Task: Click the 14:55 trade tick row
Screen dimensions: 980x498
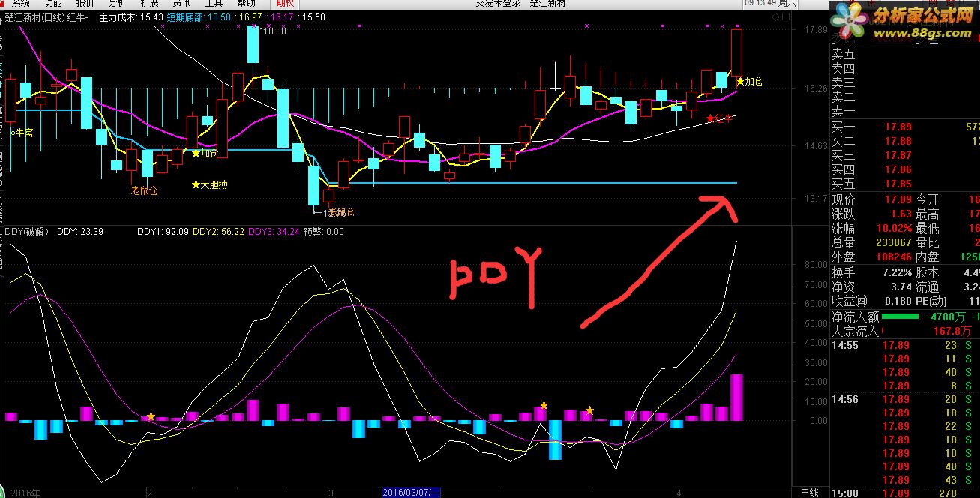Action: coord(904,345)
